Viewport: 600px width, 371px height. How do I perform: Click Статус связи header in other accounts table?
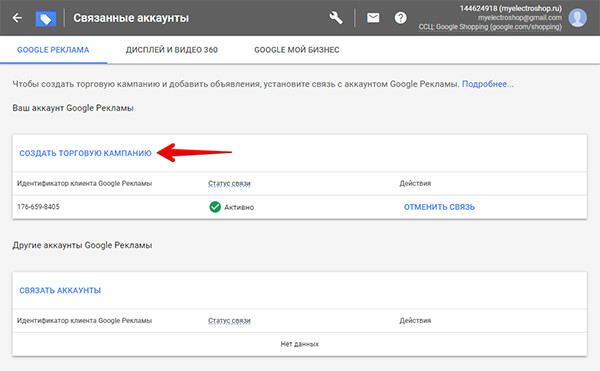(x=229, y=321)
